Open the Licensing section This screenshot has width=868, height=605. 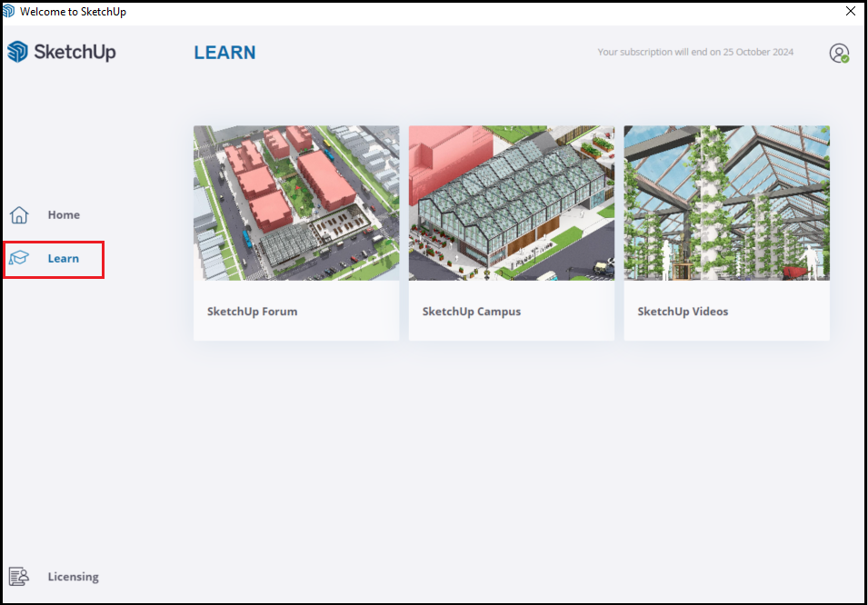73,576
